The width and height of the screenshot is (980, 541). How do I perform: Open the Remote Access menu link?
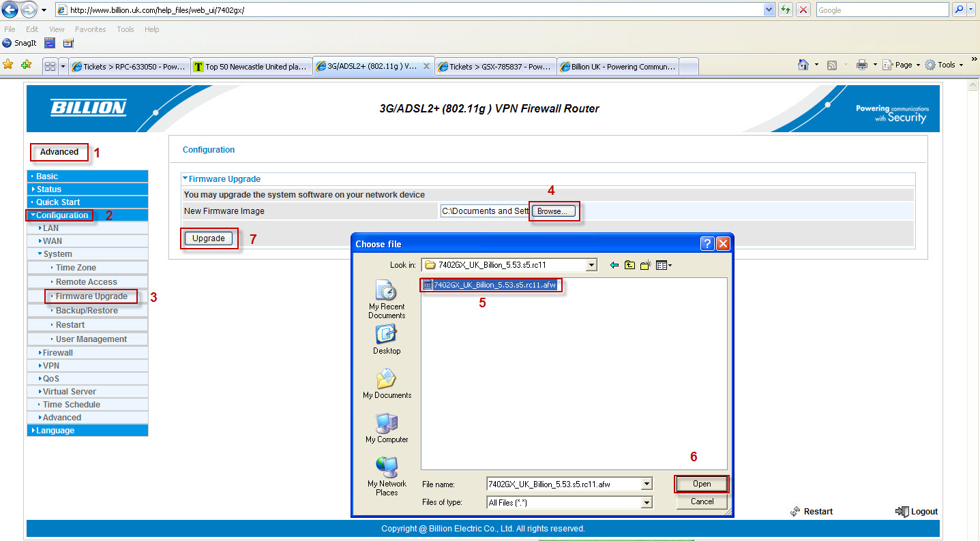click(x=87, y=281)
